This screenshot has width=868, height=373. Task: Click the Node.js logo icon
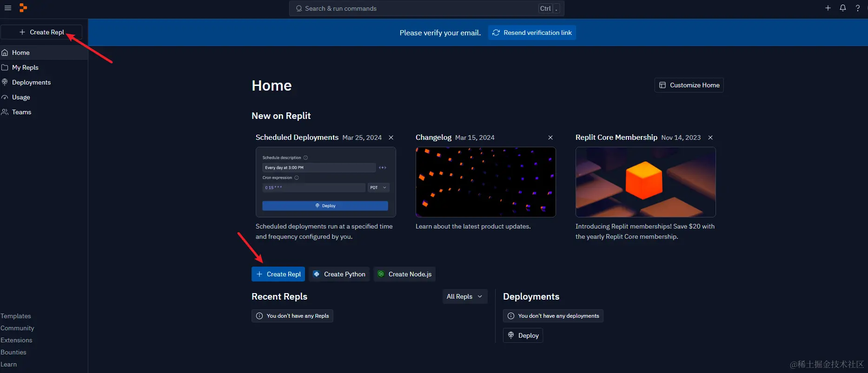pyautogui.click(x=381, y=274)
